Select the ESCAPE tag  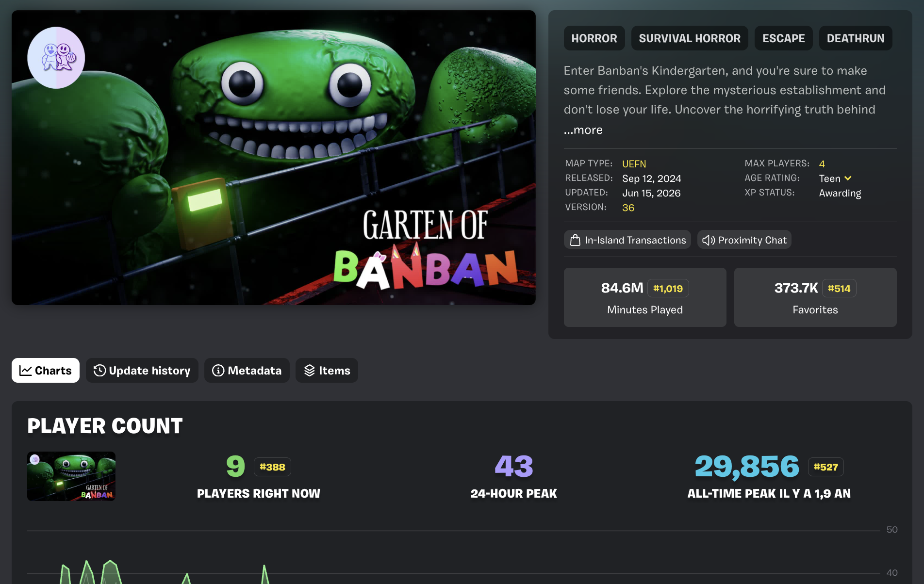pyautogui.click(x=784, y=38)
